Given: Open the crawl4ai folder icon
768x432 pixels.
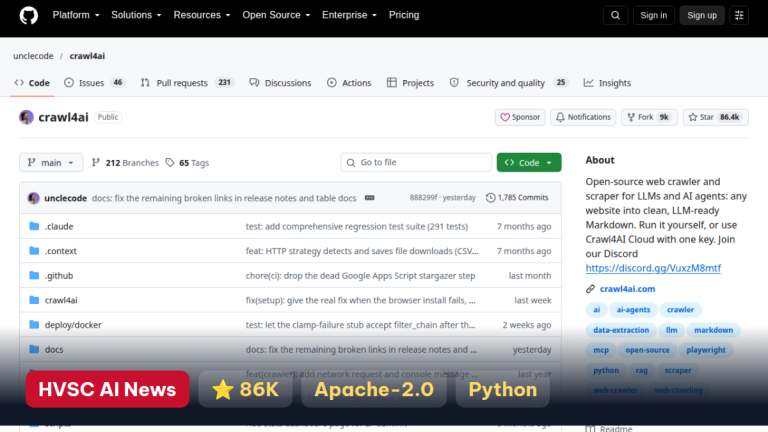Looking at the screenshot, I should 34,300.
